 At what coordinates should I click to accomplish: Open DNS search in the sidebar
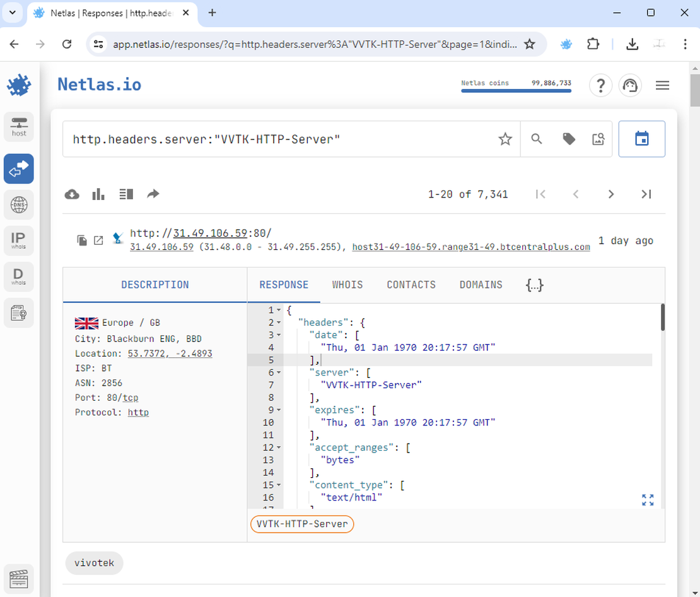point(19,205)
